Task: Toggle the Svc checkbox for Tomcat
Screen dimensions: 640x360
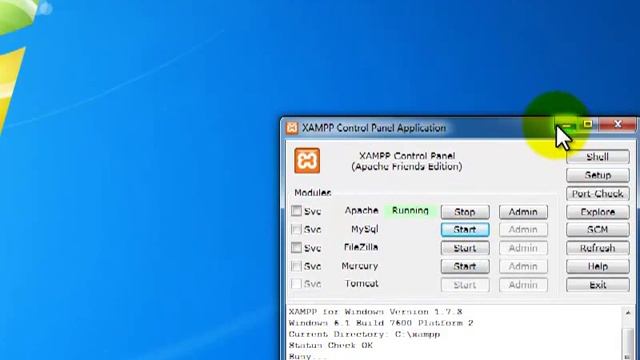Action: click(x=296, y=284)
